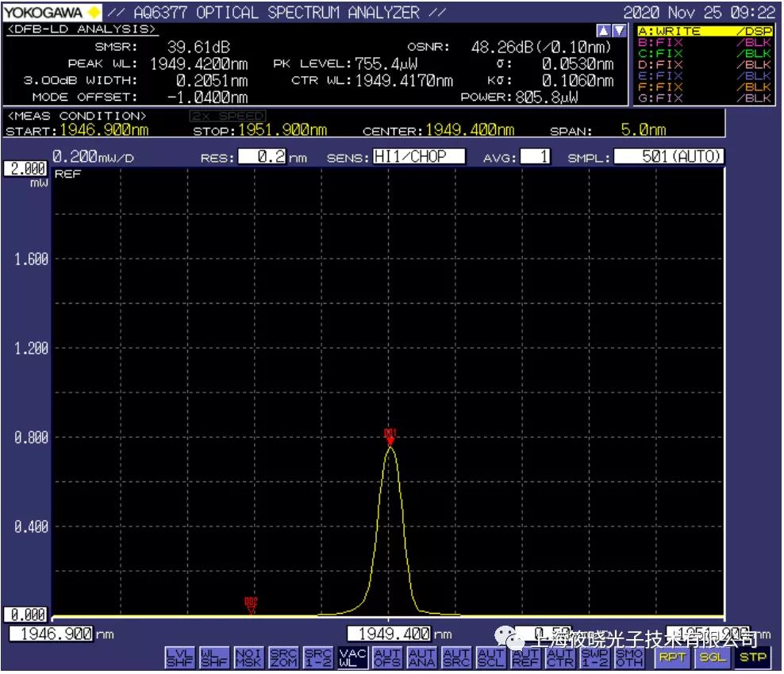Click the AUT SCL auto scale indicator
The width and height of the screenshot is (784, 674).
490,657
